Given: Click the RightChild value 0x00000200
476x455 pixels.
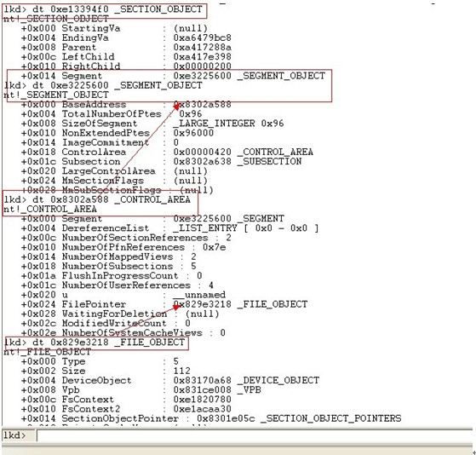Looking at the screenshot, I should 202,66.
